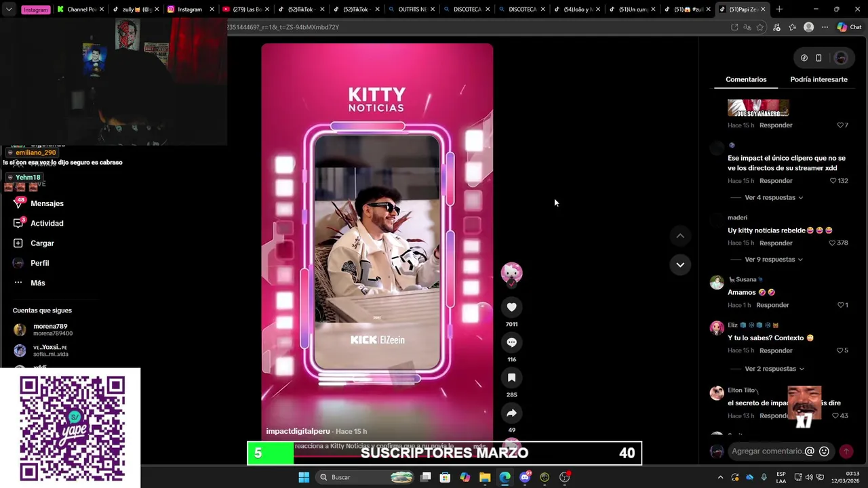Viewport: 868px width, 488px height.
Task: Open impactdigitalperu username under video
Action: click(x=298, y=431)
